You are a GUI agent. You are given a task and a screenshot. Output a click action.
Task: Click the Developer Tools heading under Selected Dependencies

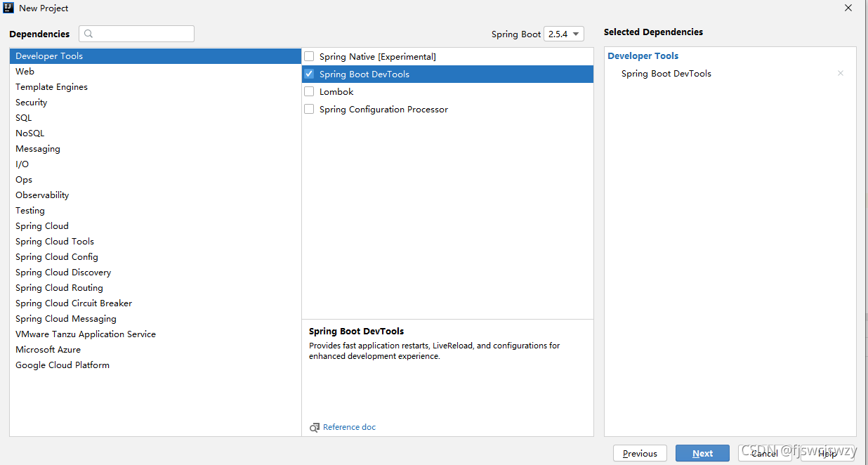[643, 56]
